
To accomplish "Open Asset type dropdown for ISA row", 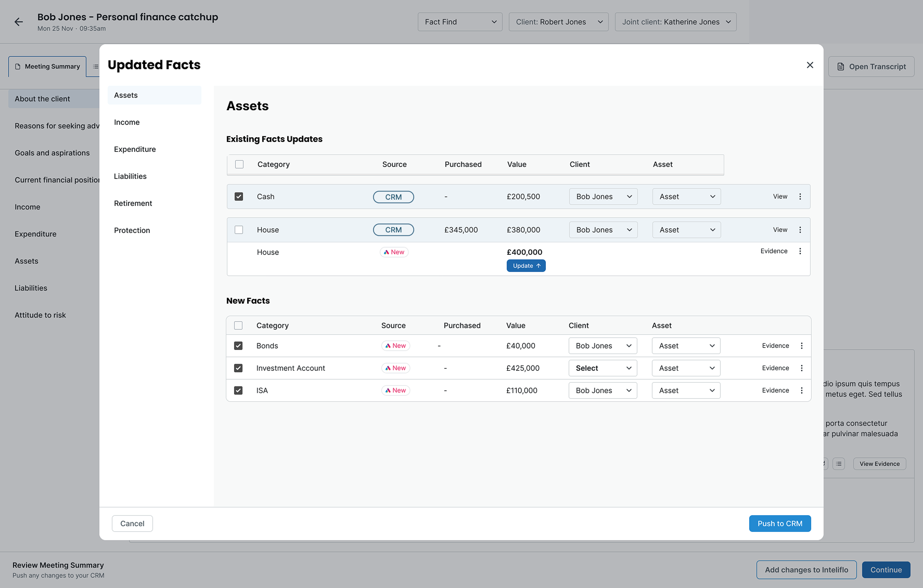I will click(x=686, y=390).
